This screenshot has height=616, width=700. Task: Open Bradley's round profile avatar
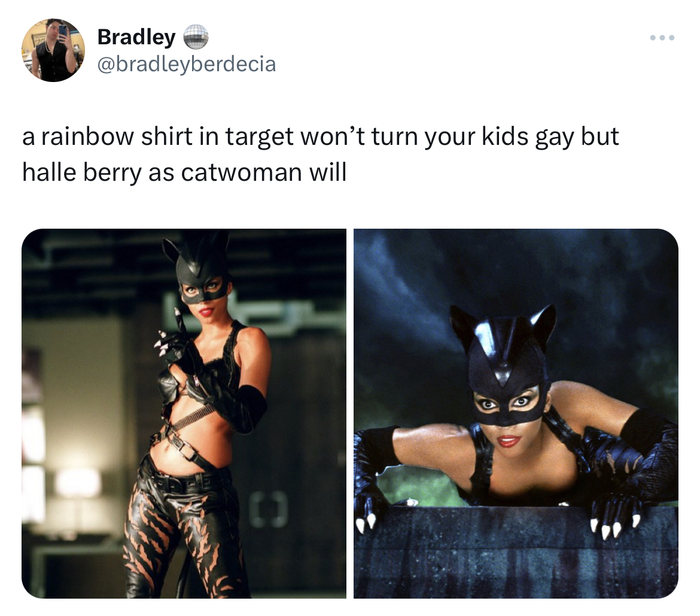pos(53,50)
